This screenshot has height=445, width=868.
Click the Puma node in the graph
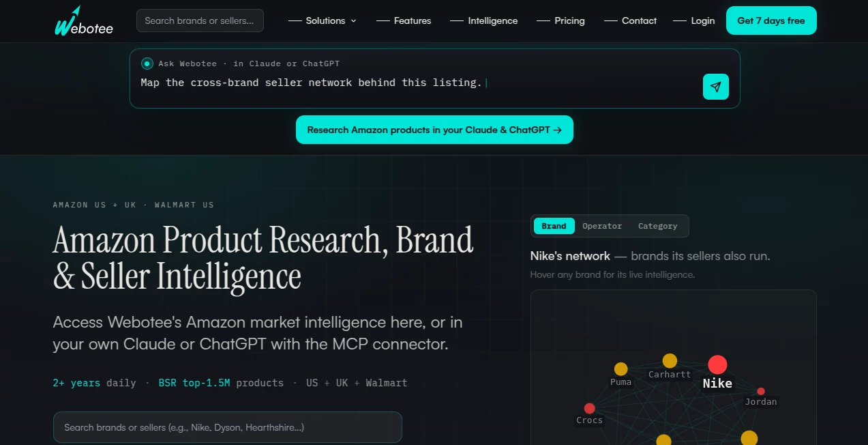click(x=620, y=369)
